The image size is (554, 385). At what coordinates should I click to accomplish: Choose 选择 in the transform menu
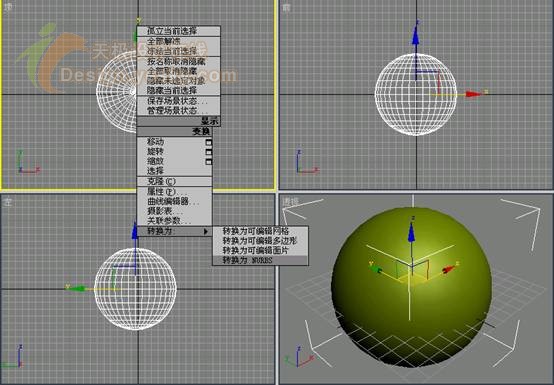point(175,171)
